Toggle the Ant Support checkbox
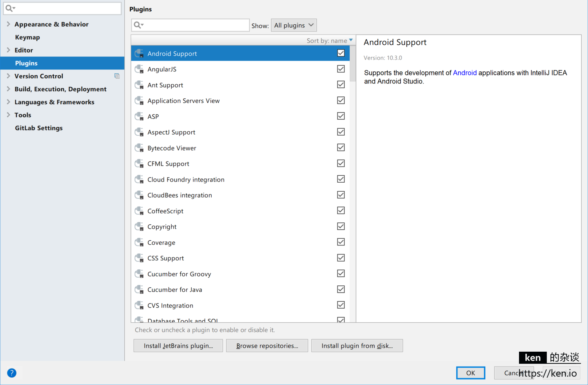 point(341,84)
